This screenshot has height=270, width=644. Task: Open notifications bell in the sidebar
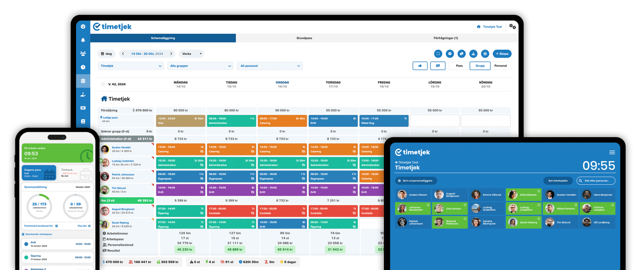pos(83,40)
